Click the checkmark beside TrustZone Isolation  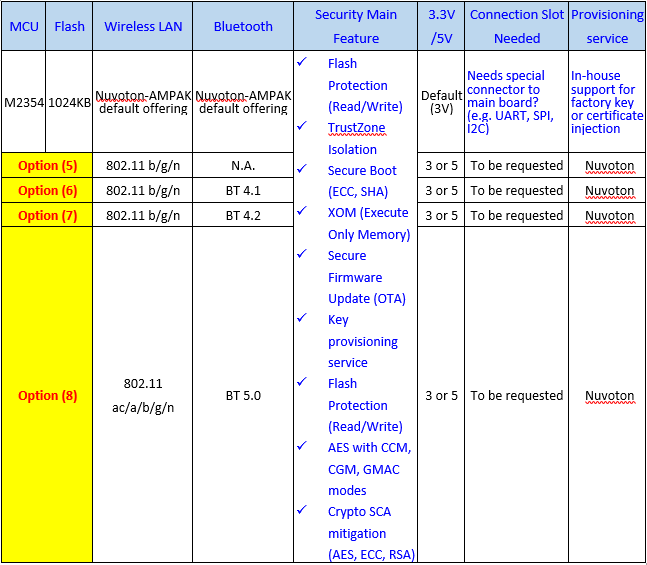click(302, 125)
